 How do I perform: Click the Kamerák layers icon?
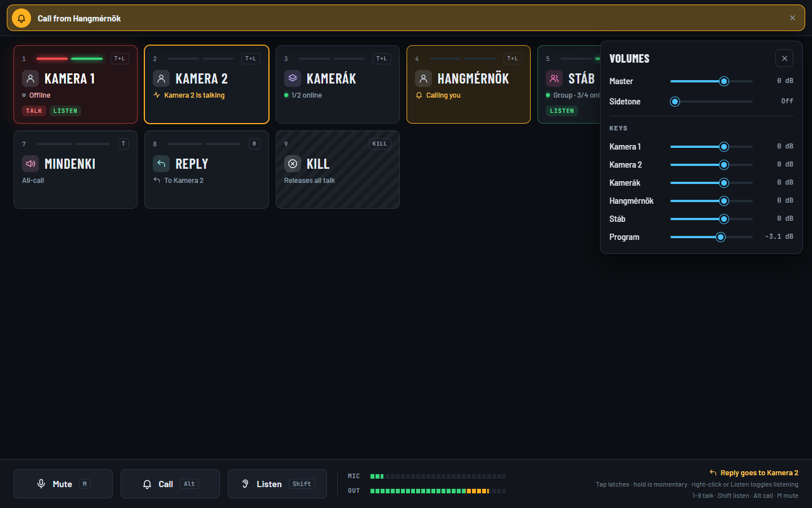click(293, 78)
